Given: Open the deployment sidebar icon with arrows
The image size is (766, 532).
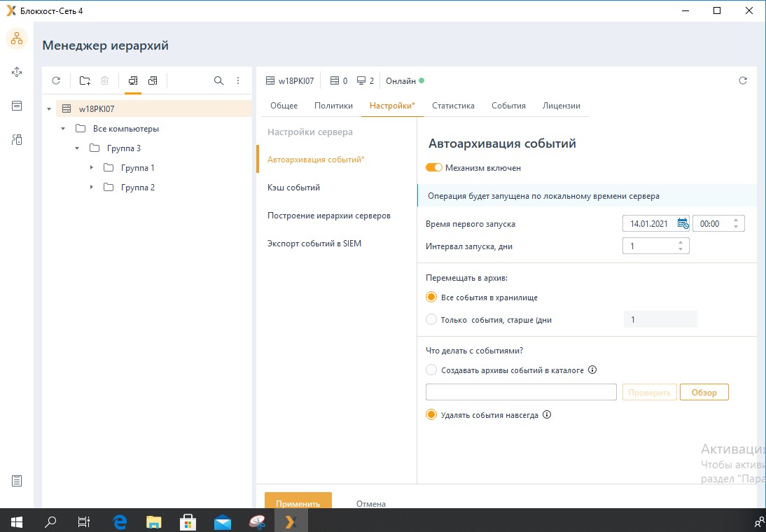Looking at the screenshot, I should click(17, 72).
